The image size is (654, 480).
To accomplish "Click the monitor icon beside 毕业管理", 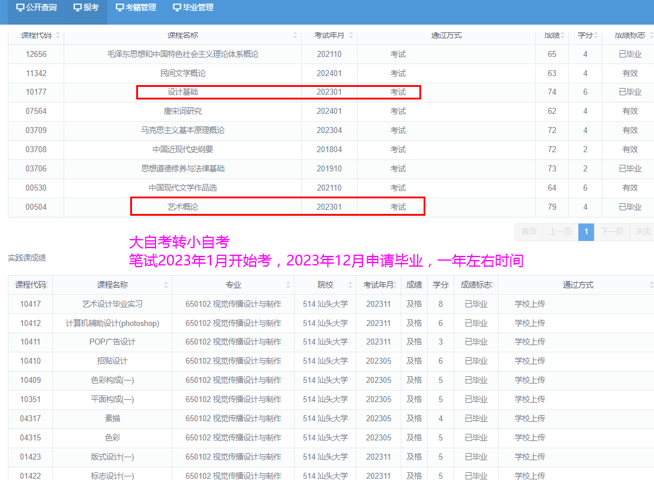I will click(177, 8).
